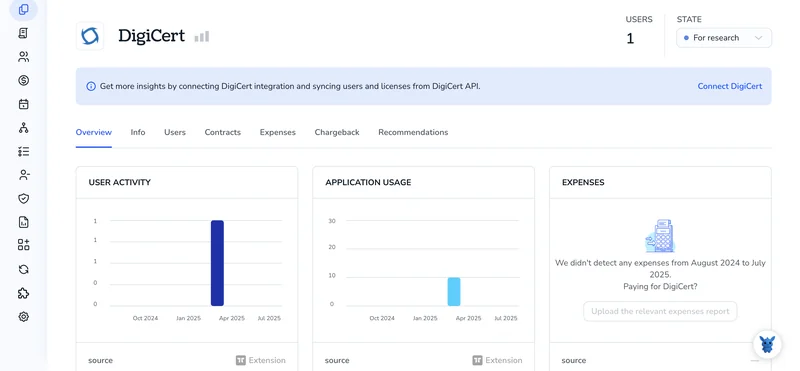Open the applications copy icon in sidebar
Viewport: 800px width, 371px height.
coord(23,10)
